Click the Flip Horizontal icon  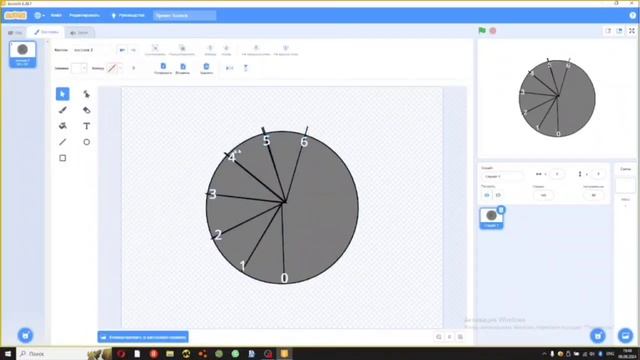point(229,68)
